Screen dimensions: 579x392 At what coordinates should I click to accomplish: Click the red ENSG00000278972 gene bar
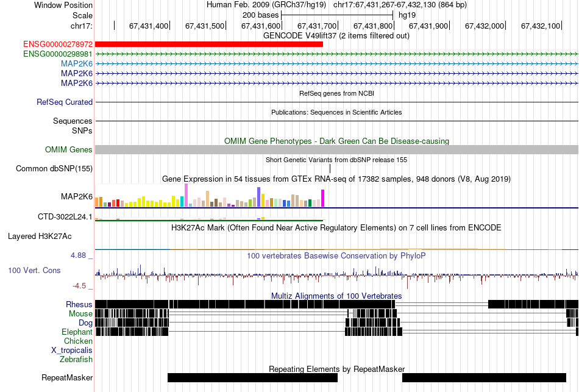point(209,45)
